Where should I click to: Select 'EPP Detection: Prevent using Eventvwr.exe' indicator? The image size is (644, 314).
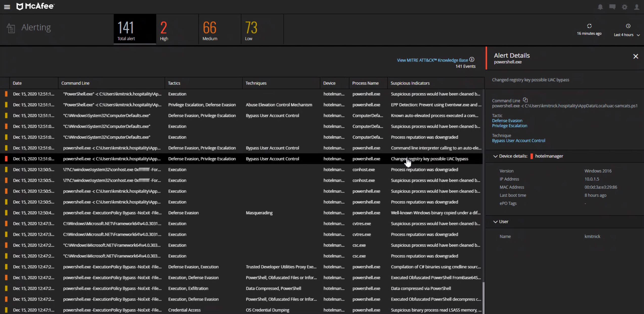(436, 105)
